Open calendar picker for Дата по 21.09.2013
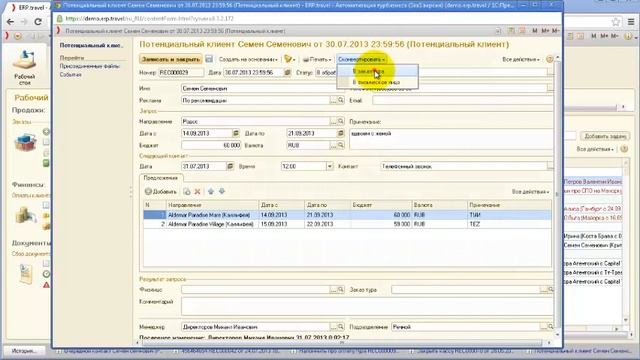640x360 pixels. pos(341,133)
